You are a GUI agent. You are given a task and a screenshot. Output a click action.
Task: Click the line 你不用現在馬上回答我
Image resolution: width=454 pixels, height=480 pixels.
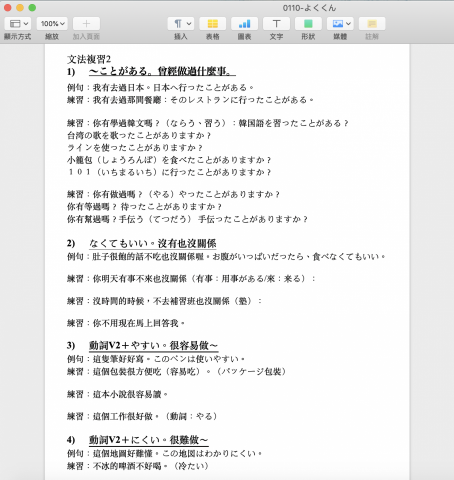tap(135, 323)
